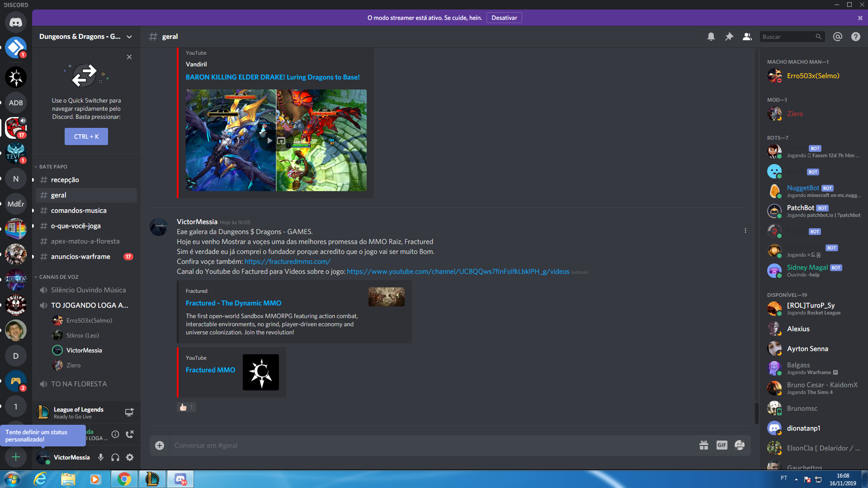The height and width of the screenshot is (488, 868).
Task: Play the Baron video embed
Action: pos(269,141)
